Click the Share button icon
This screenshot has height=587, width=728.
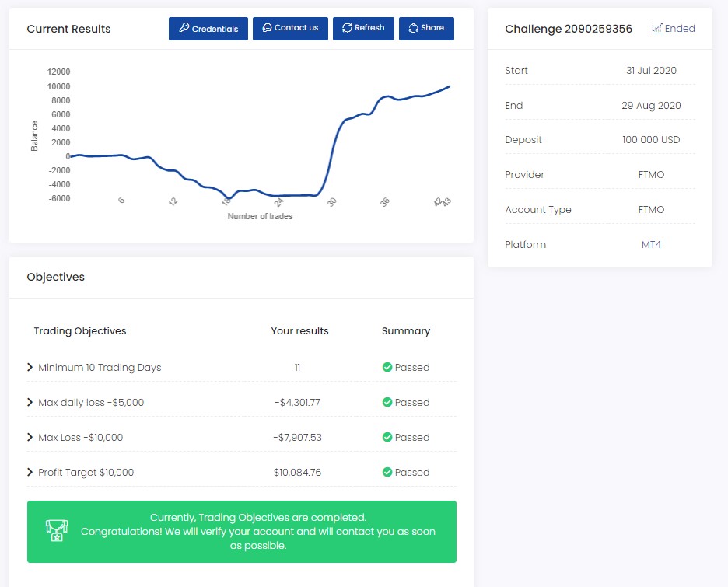click(x=413, y=28)
